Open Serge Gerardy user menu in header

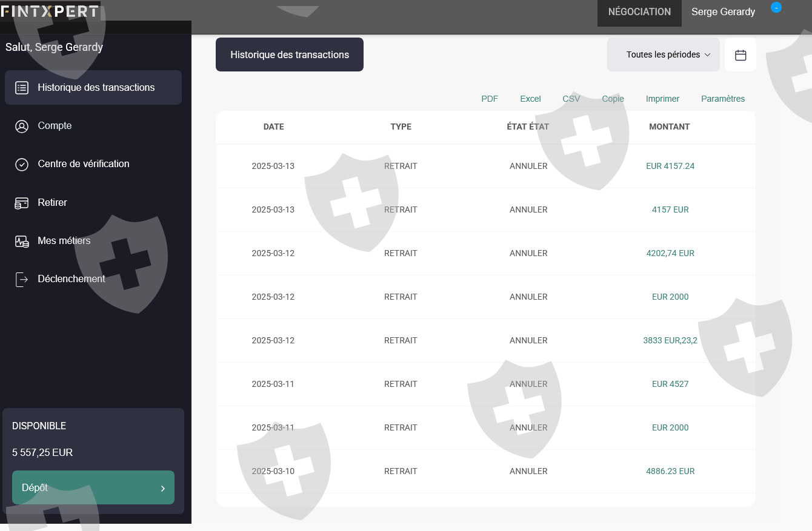tap(723, 12)
